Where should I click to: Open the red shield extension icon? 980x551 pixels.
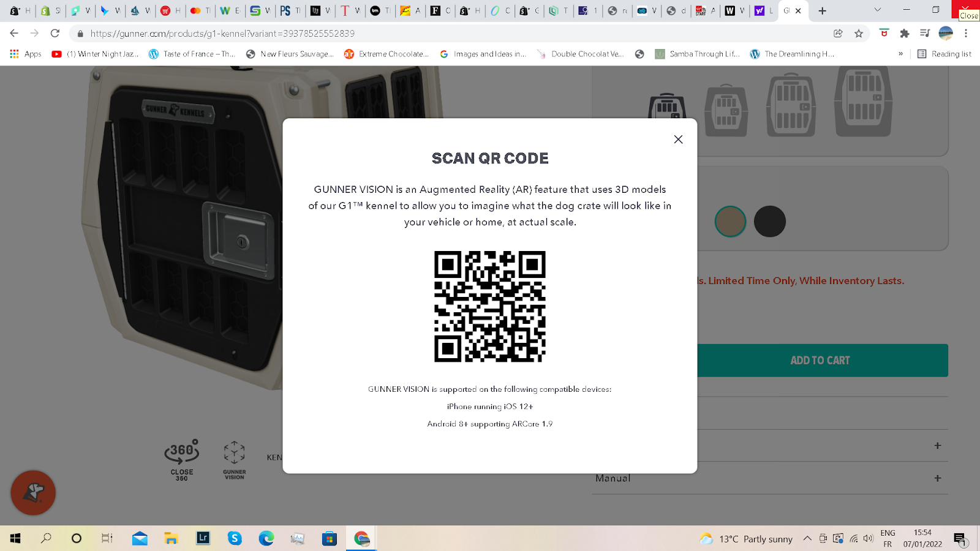click(884, 34)
